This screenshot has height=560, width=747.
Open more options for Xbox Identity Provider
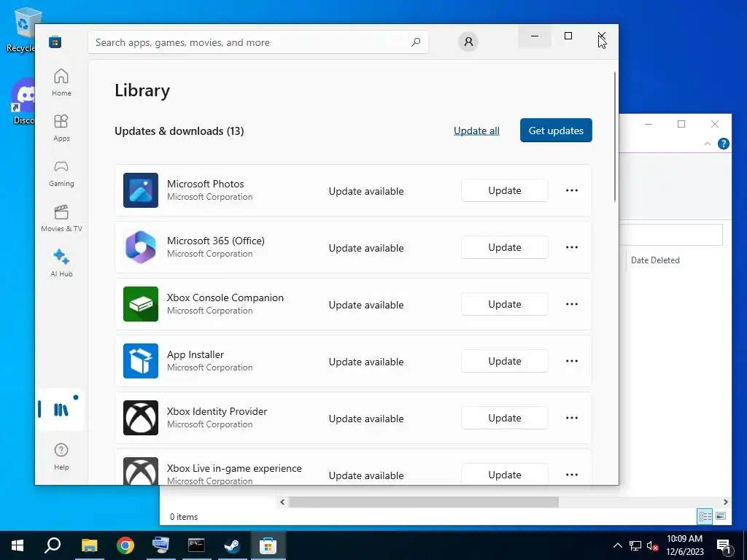[x=572, y=418]
